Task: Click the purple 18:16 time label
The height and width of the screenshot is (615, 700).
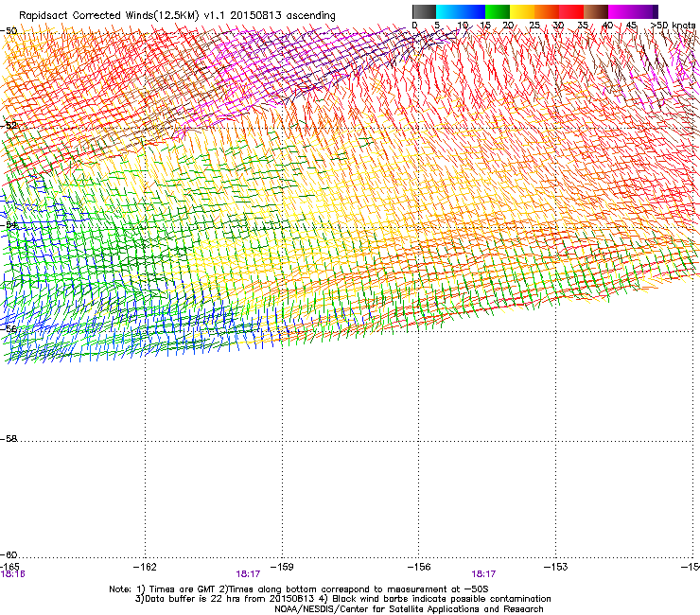Action: pos(12,574)
